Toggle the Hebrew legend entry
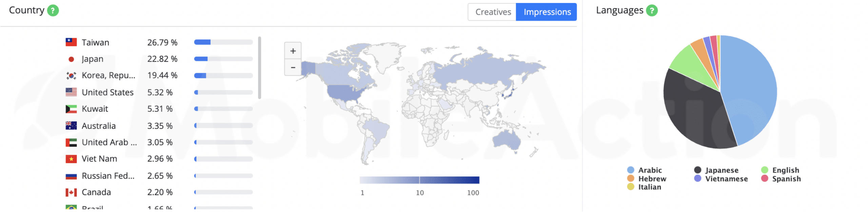This screenshot has width=868, height=212. pos(646,179)
